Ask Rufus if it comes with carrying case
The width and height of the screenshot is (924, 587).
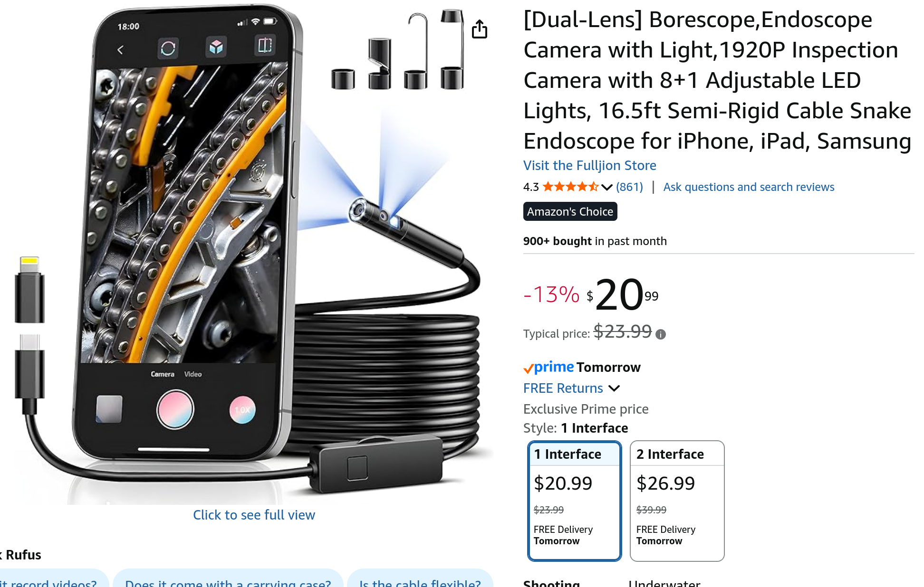pos(228,580)
